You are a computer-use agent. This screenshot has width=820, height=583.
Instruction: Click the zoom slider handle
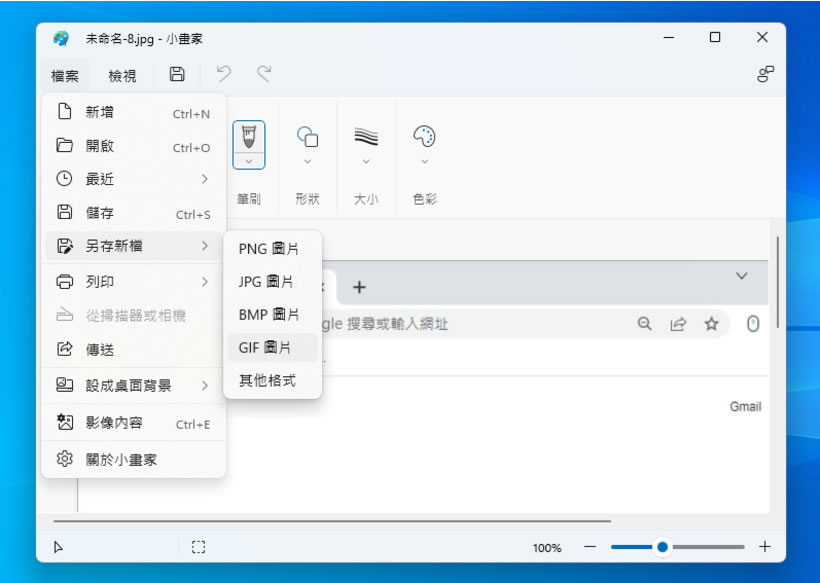(662, 547)
